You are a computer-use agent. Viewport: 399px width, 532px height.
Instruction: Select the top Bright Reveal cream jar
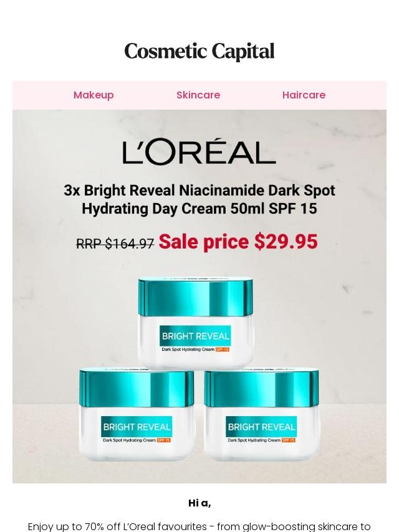196,323
